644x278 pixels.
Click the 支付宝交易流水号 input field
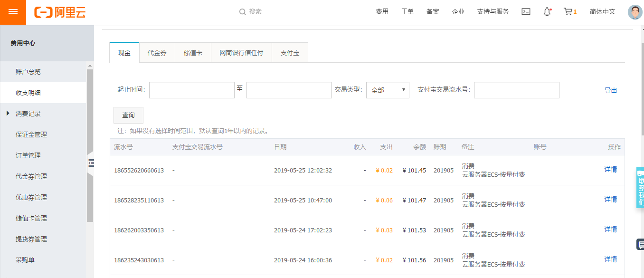(x=516, y=90)
